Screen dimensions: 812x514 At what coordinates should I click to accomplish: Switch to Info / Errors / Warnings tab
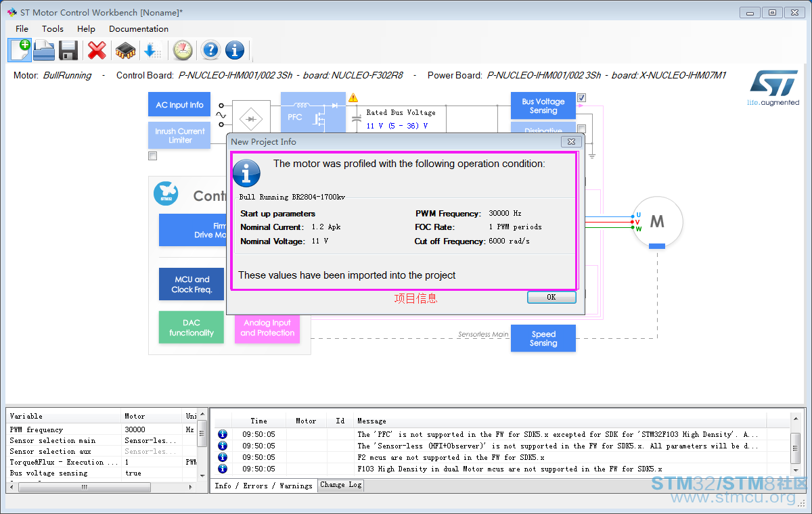[263, 486]
